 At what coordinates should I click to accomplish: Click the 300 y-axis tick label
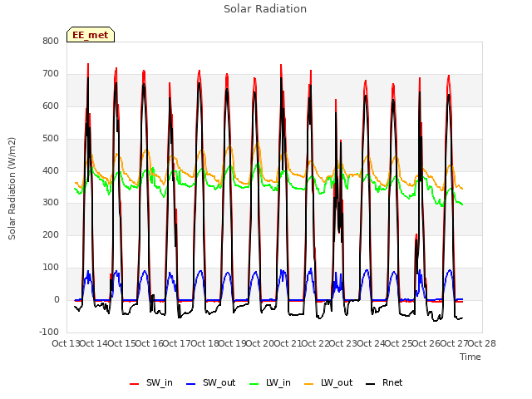pos(51,203)
